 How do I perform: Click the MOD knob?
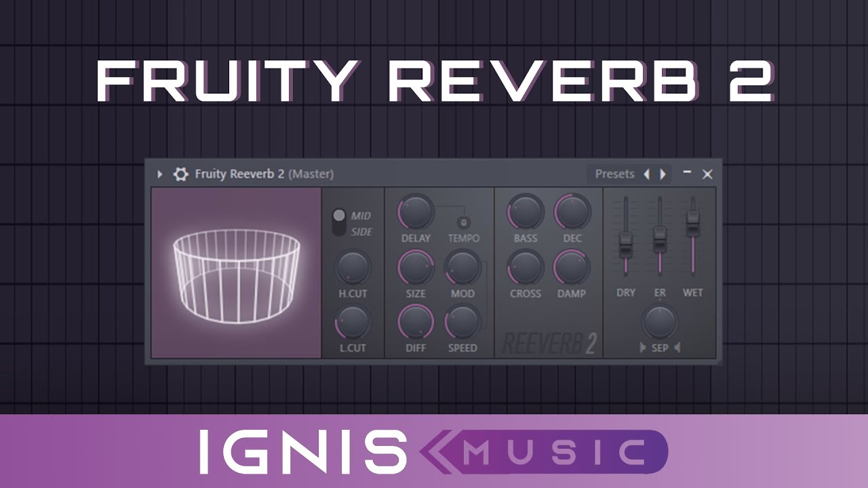point(462,266)
